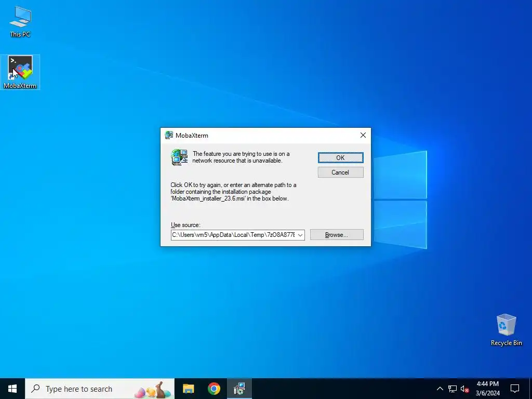Viewport: 532px width, 399px height.
Task: Click the installer icon in the dialog title bar
Action: click(169, 136)
